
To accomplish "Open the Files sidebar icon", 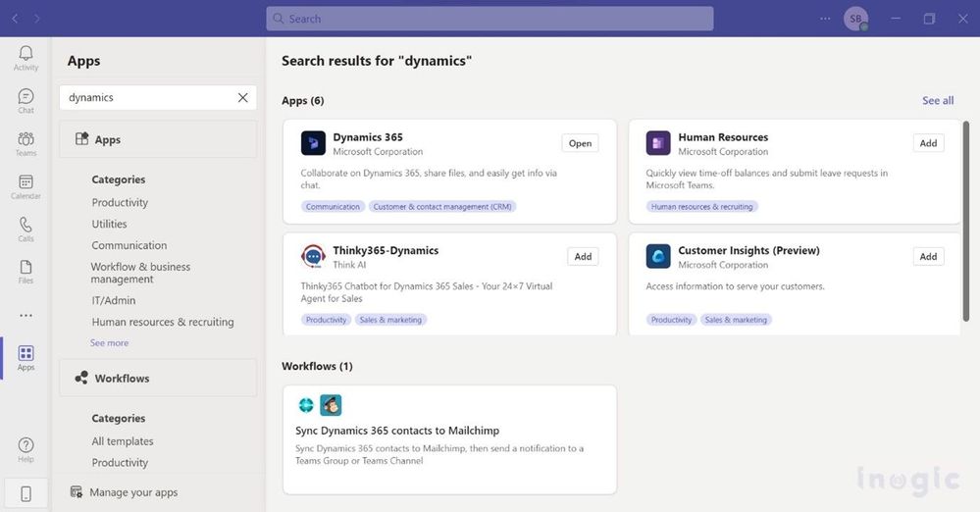I will point(26,267).
